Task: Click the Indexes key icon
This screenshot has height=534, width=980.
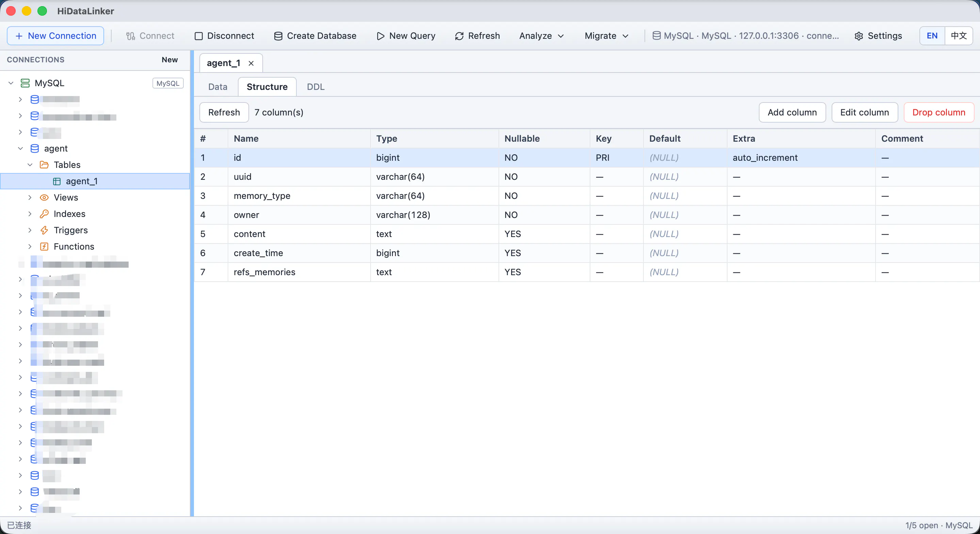Action: click(44, 214)
